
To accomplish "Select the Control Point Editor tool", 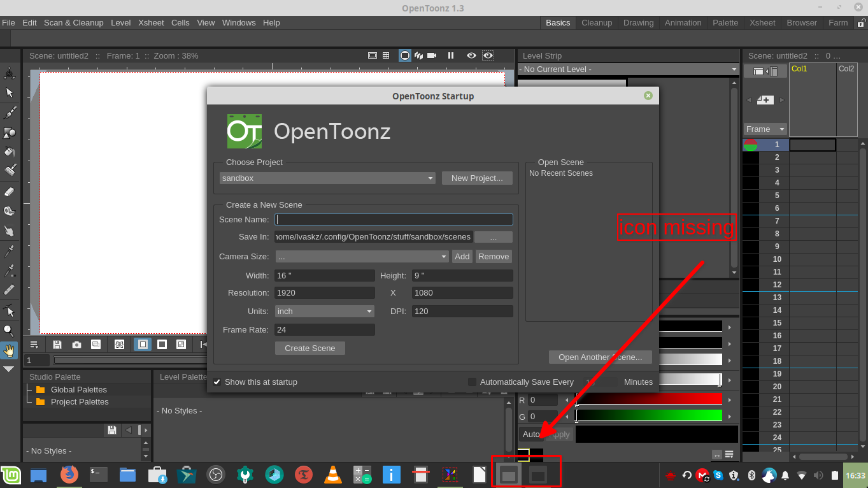I will coord(10,310).
